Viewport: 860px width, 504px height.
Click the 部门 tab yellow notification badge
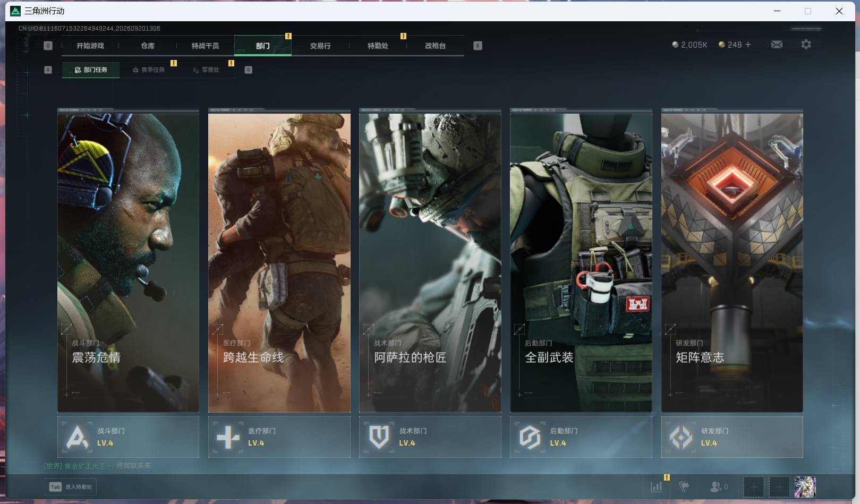click(288, 36)
